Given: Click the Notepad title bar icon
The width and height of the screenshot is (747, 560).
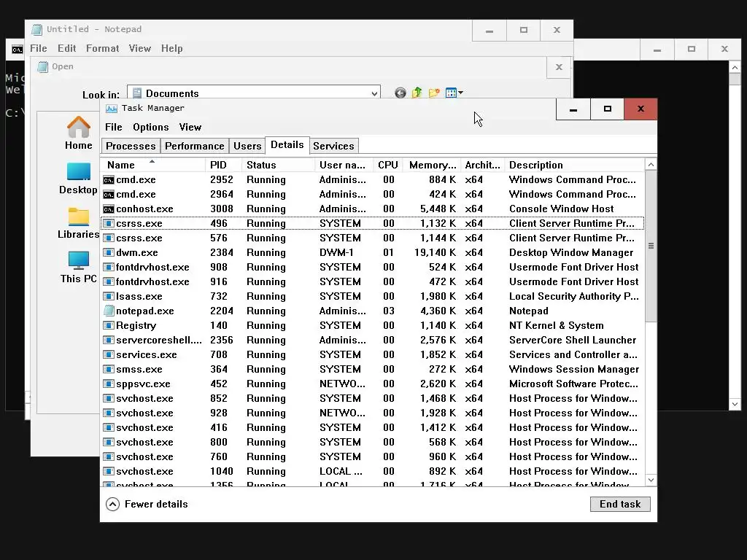Looking at the screenshot, I should click(36, 29).
